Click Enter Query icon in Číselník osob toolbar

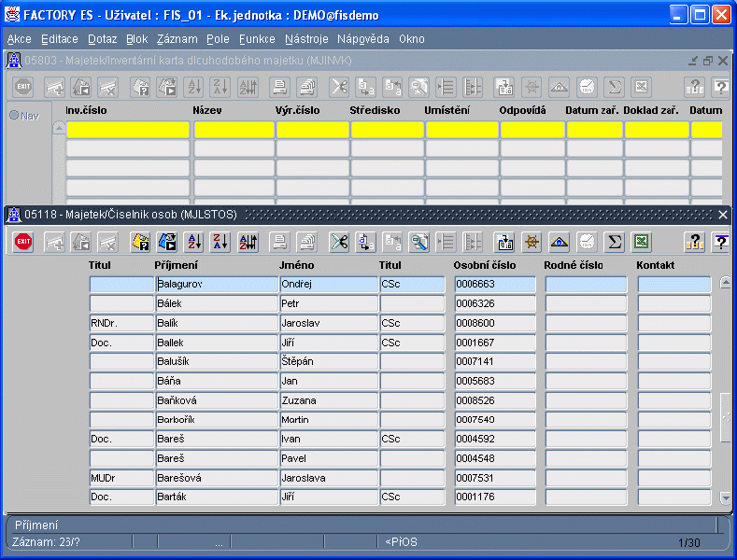(x=140, y=242)
